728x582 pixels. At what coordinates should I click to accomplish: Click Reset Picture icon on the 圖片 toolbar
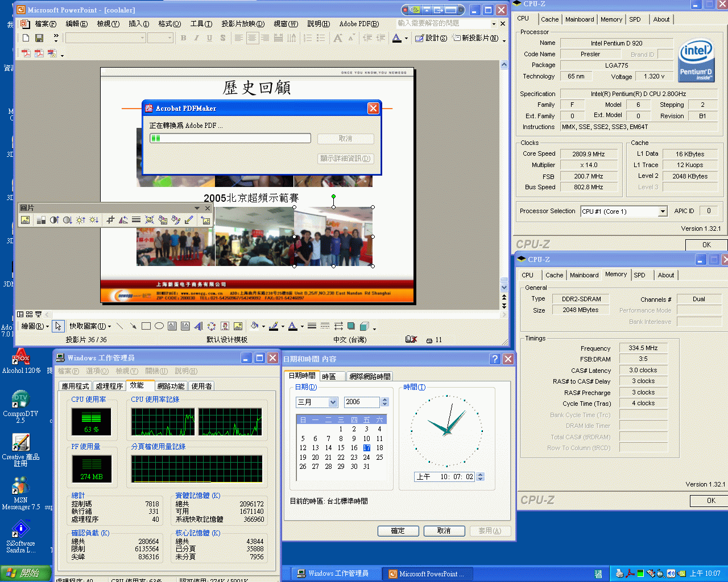coord(205,220)
